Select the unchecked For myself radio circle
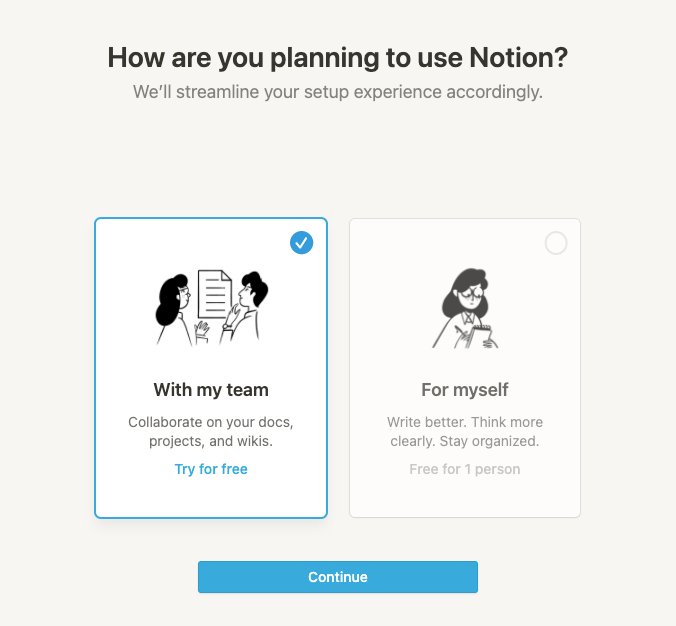Viewport: 676px width, 626px height. [556, 243]
